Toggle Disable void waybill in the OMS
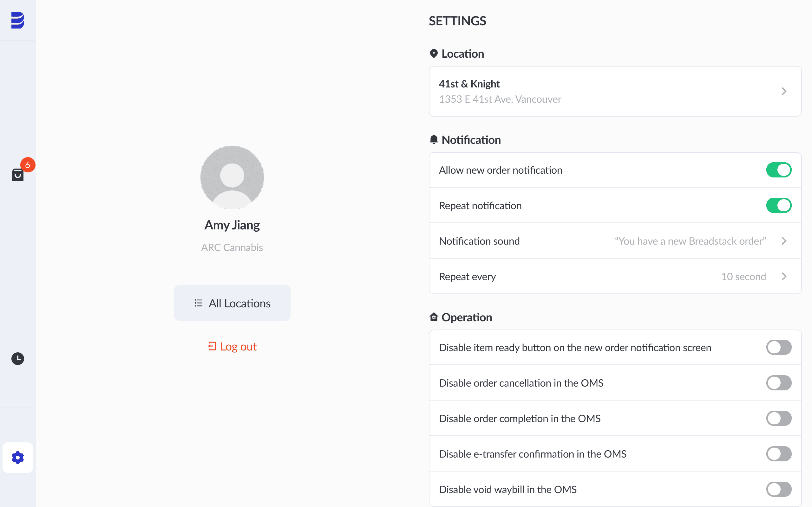Screen dimensions: 812x507 pos(778,489)
